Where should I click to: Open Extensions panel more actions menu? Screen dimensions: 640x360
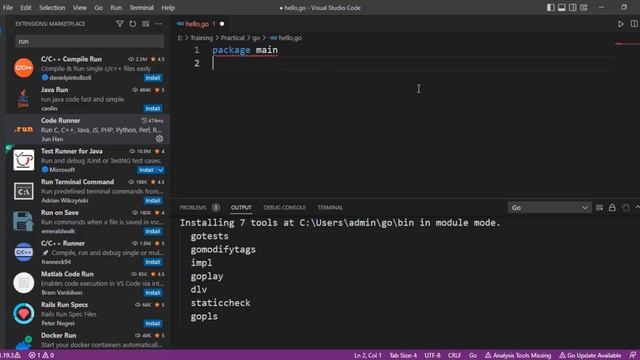[x=159, y=24]
